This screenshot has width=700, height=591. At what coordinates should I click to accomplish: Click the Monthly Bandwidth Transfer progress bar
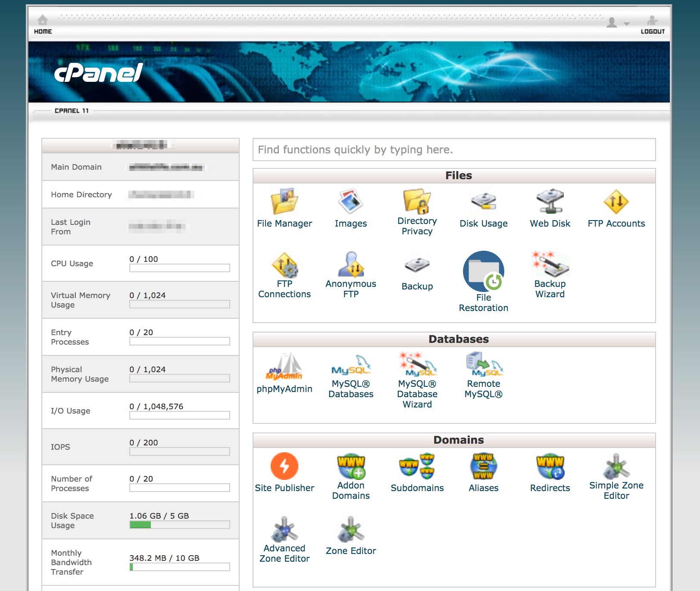click(180, 567)
